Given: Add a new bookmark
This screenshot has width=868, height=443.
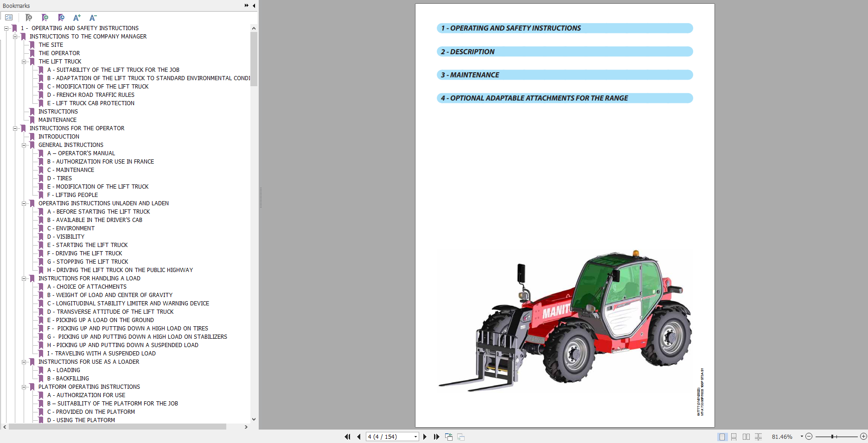Looking at the screenshot, I should 45,18.
